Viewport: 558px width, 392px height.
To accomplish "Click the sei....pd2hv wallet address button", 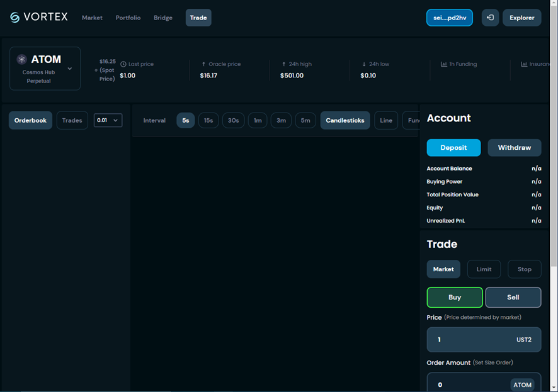I will (x=450, y=18).
